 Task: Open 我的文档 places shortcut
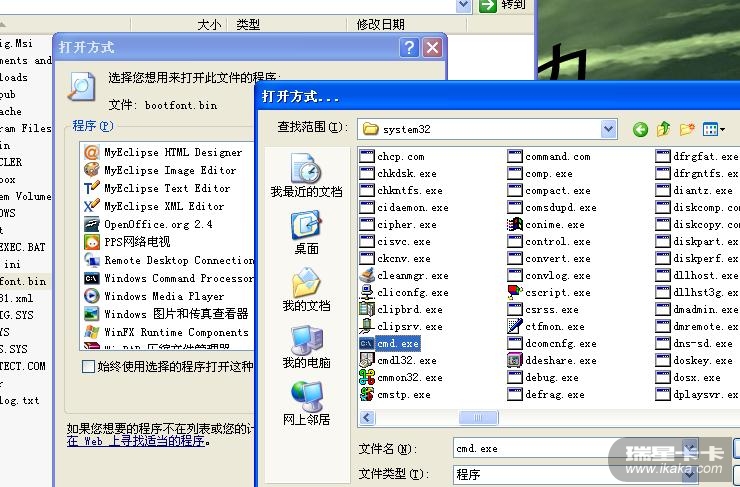[306, 289]
